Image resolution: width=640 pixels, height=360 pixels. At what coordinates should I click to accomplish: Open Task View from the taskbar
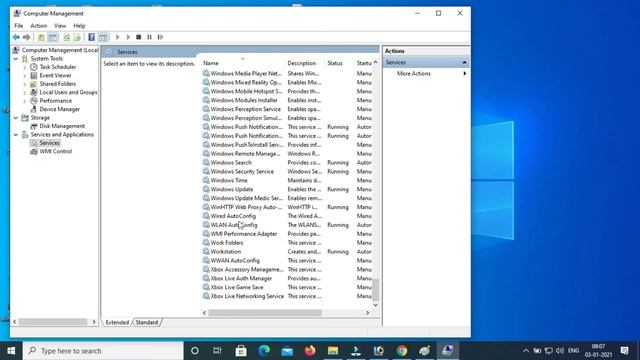pos(217,351)
